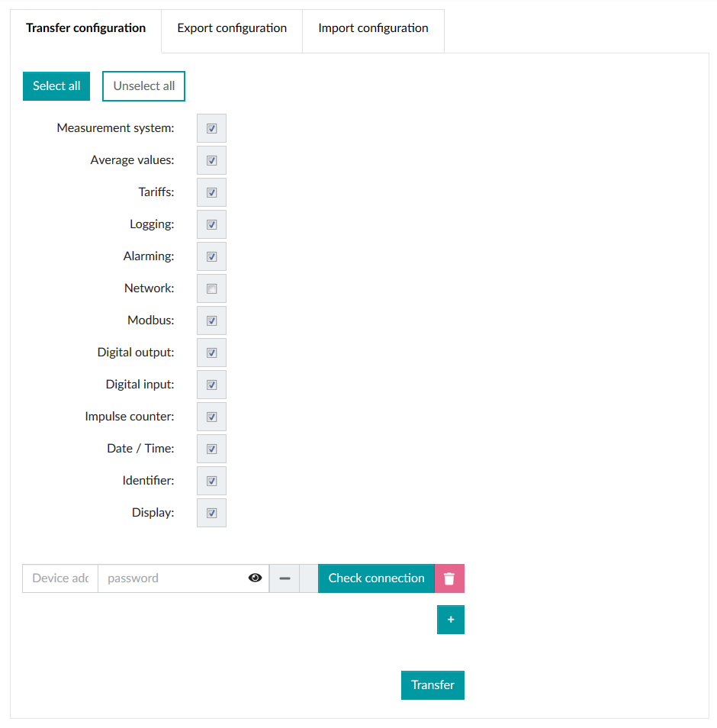Click the Transfer button
The width and height of the screenshot is (717, 728).
(x=433, y=685)
